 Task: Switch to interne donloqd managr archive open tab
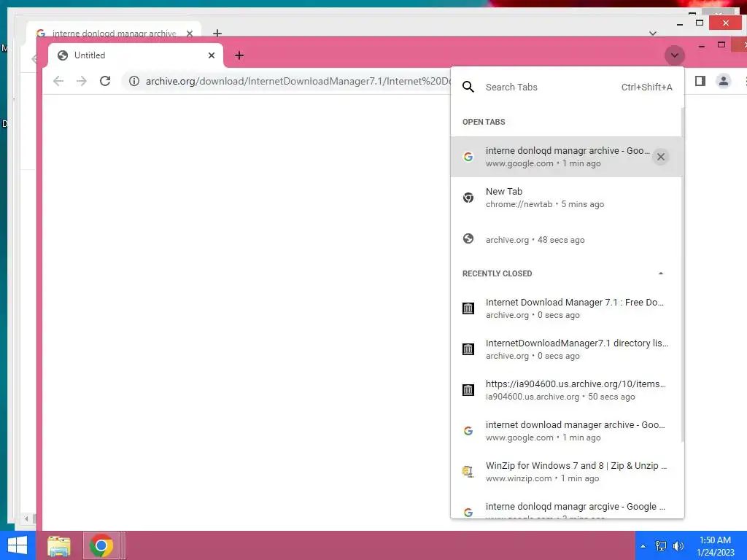coord(566,157)
